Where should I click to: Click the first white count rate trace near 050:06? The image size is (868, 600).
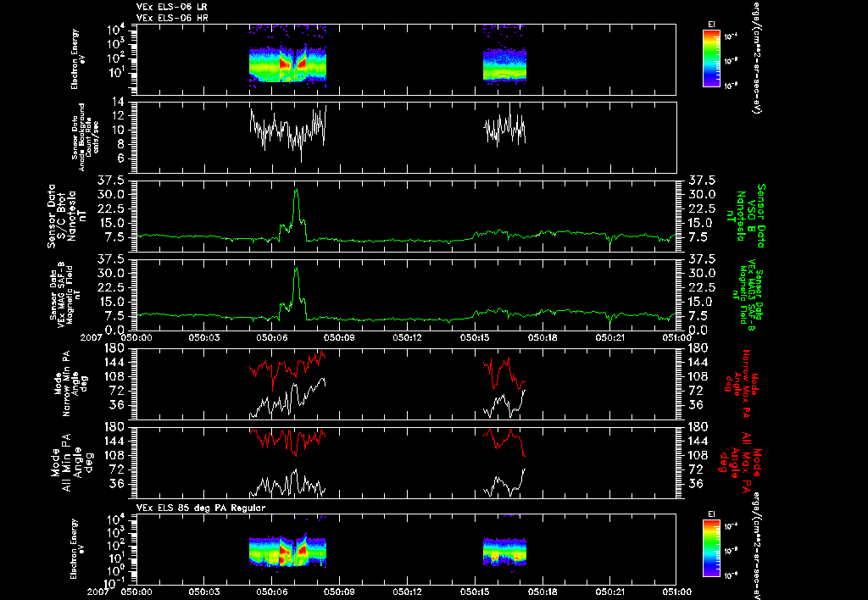point(288,131)
